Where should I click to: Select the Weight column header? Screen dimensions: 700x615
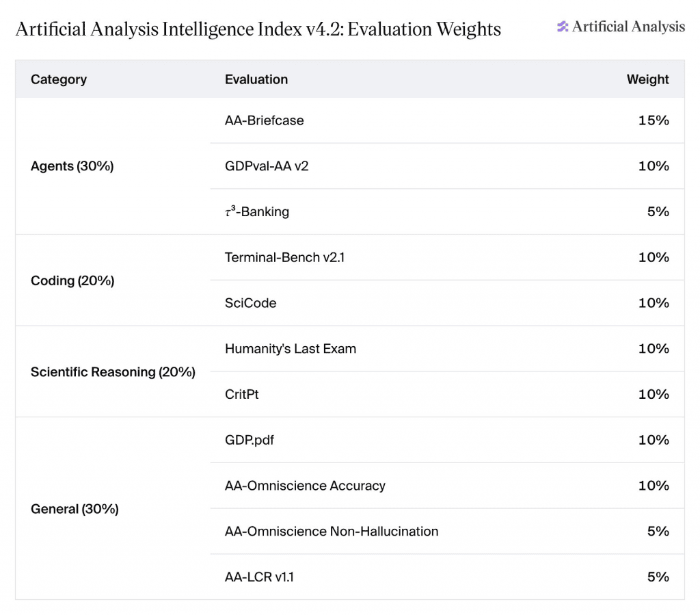coord(647,79)
